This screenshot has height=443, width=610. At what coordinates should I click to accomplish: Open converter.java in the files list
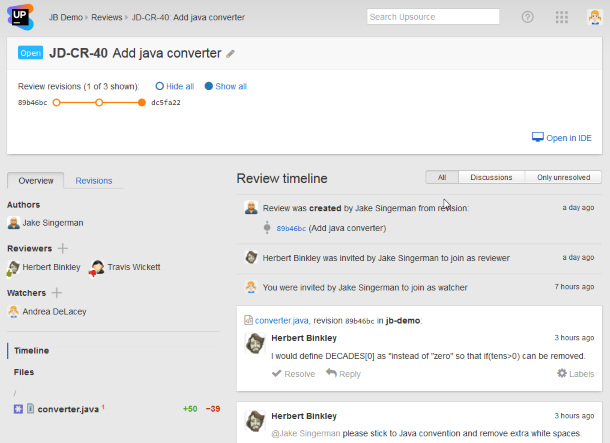(68, 409)
